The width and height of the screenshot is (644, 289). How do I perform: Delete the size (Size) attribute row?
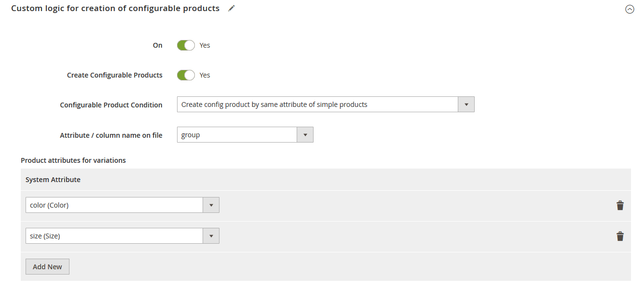click(620, 236)
